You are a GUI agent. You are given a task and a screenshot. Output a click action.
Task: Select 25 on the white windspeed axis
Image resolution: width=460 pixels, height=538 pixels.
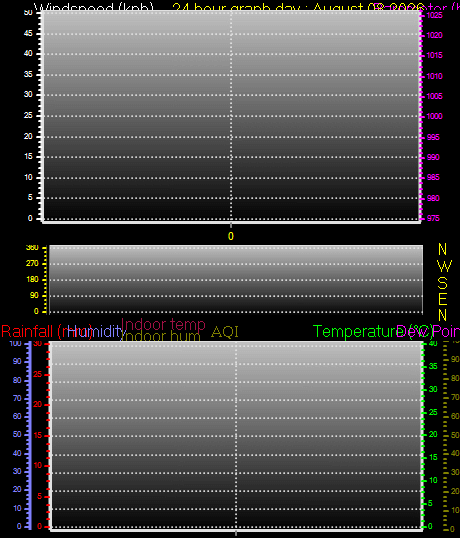pos(28,115)
